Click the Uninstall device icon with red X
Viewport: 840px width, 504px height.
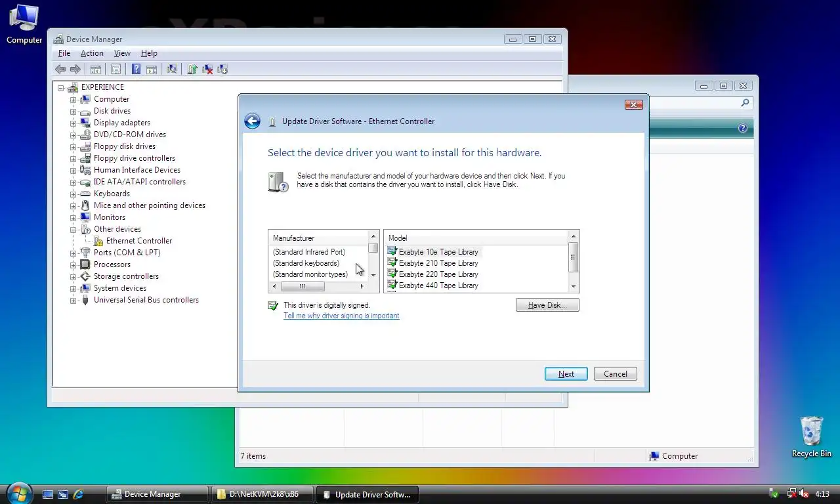click(207, 69)
